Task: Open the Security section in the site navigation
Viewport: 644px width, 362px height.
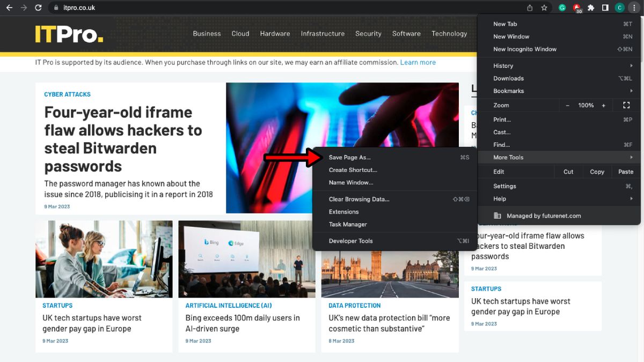Action: pos(368,33)
